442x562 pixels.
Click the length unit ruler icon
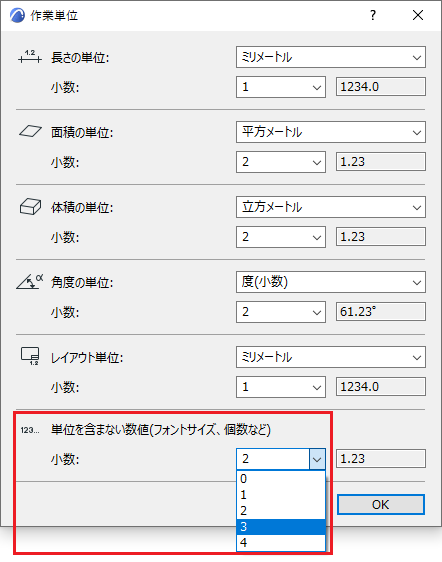(x=30, y=57)
